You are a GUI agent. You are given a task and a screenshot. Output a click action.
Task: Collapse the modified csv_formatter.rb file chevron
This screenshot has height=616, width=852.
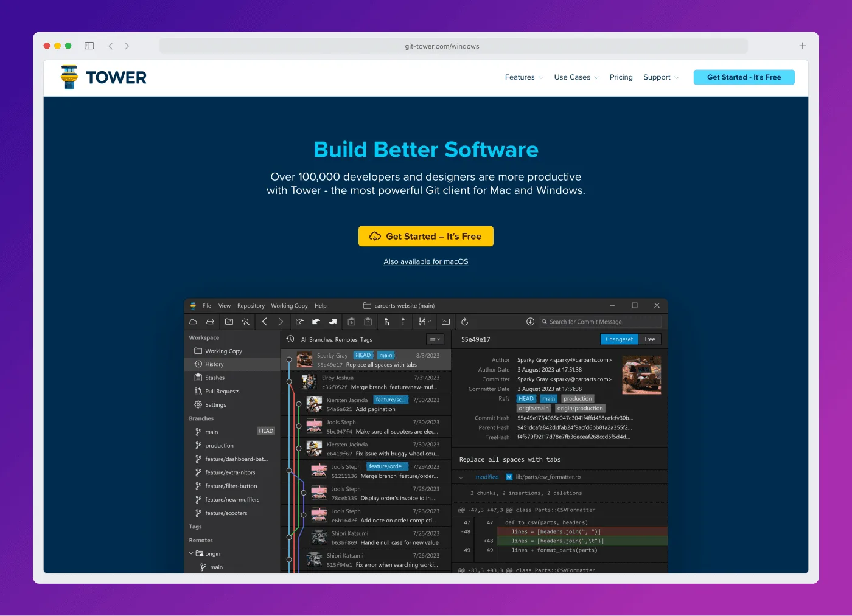pos(461,477)
